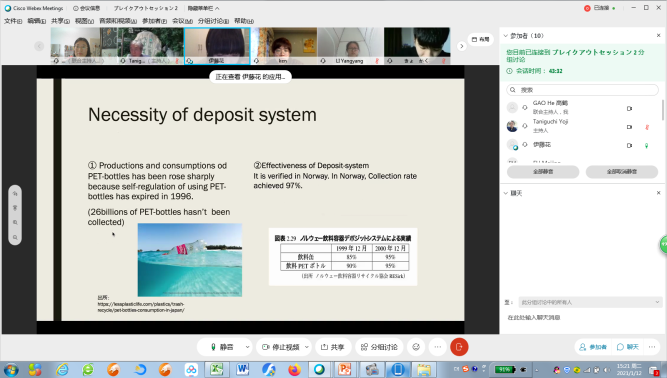Click the participant list scrollbar

[x=663, y=110]
